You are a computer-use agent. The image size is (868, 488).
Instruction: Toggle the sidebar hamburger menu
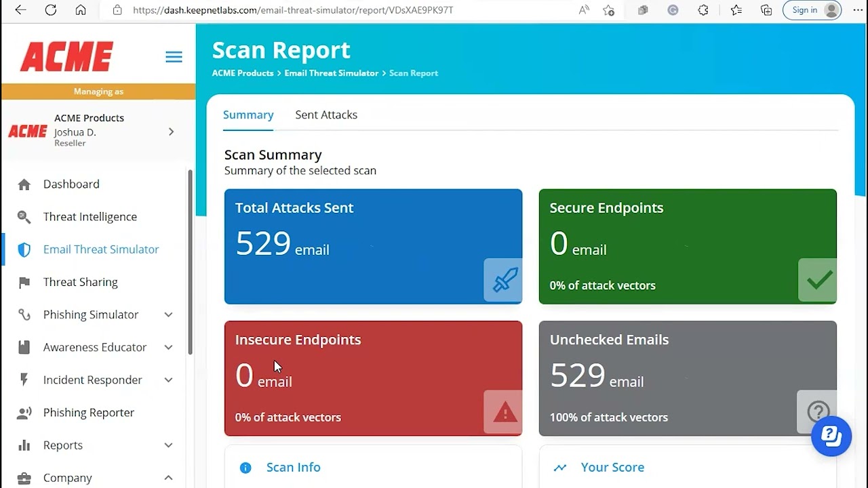pos(174,57)
